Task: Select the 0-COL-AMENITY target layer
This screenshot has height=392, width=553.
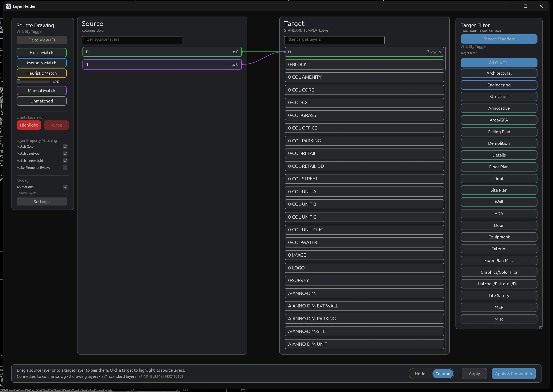Action: tap(364, 77)
